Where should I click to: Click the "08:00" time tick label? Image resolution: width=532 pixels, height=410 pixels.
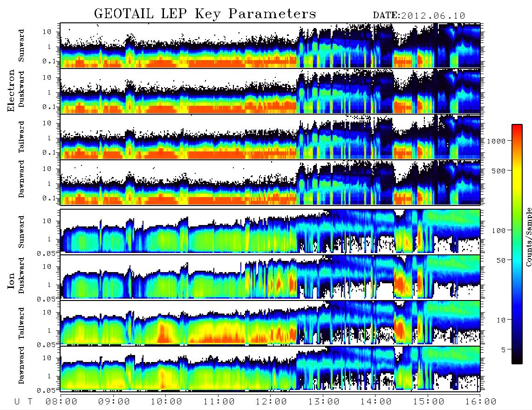click(61, 402)
